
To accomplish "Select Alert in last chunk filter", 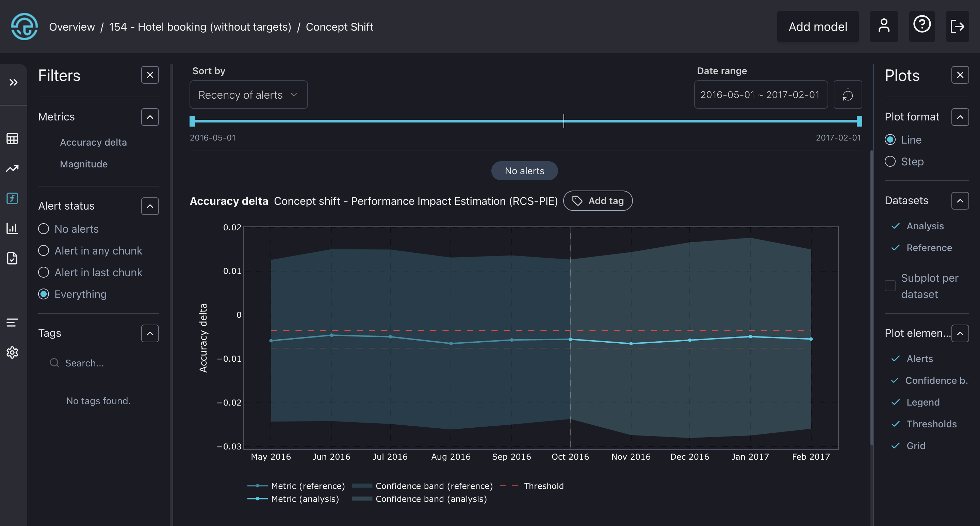I will [x=44, y=272].
